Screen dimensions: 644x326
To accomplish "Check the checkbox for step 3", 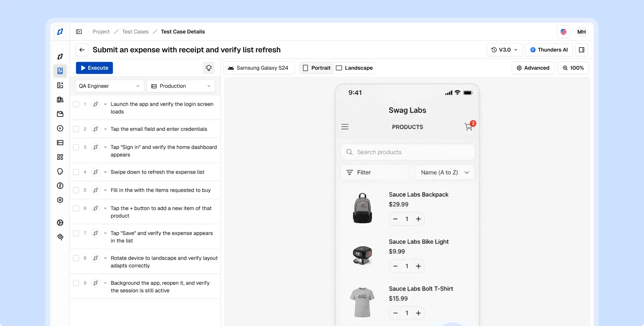I will [76, 147].
